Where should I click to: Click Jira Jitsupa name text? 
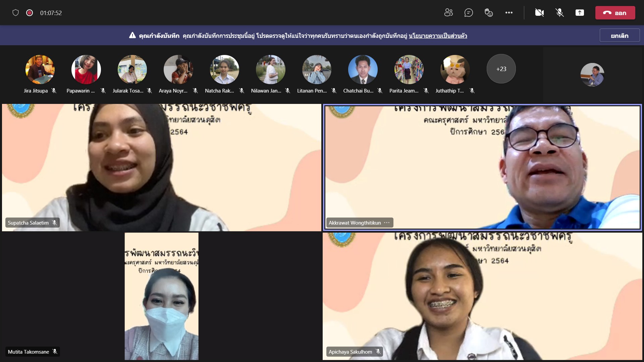36,91
